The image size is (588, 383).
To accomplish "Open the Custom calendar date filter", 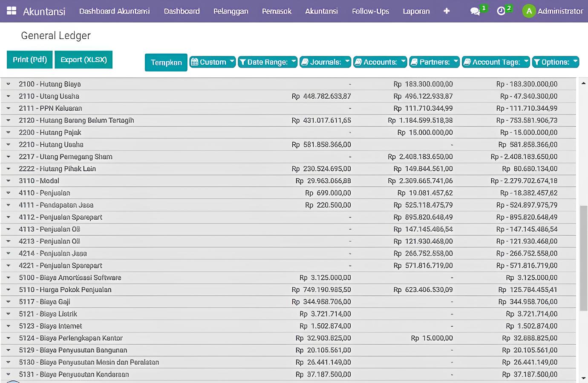I will pyautogui.click(x=212, y=62).
